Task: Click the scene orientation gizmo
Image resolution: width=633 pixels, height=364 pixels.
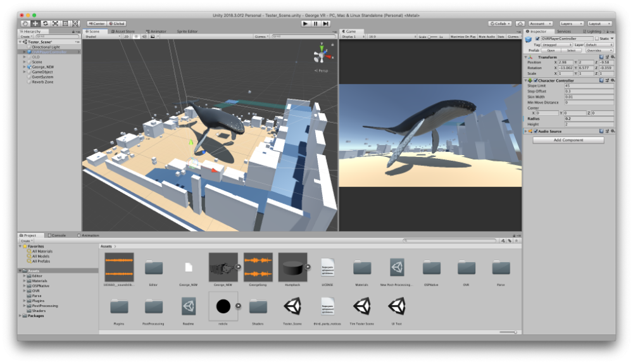Action: (322, 54)
